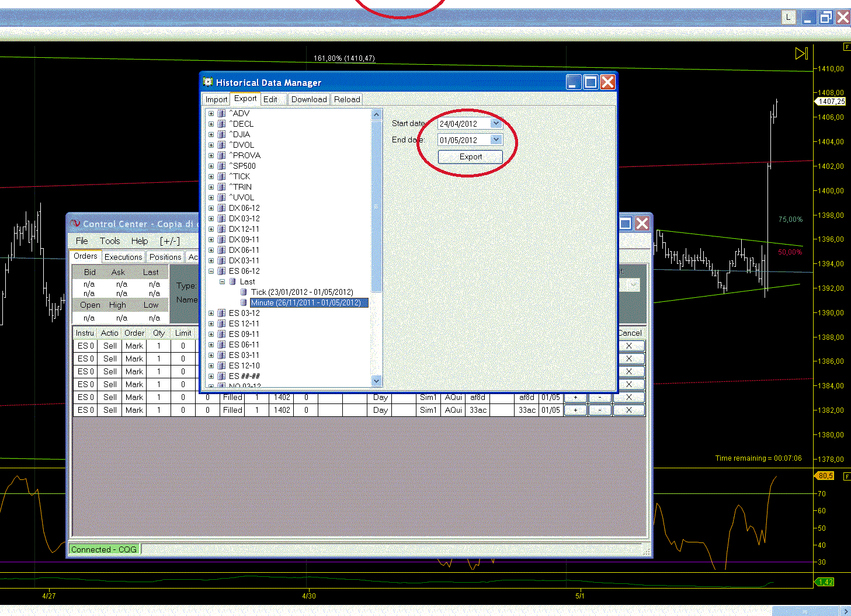Click the + button in the 33ac order row
Image resolution: width=851 pixels, height=616 pixels.
tap(575, 410)
